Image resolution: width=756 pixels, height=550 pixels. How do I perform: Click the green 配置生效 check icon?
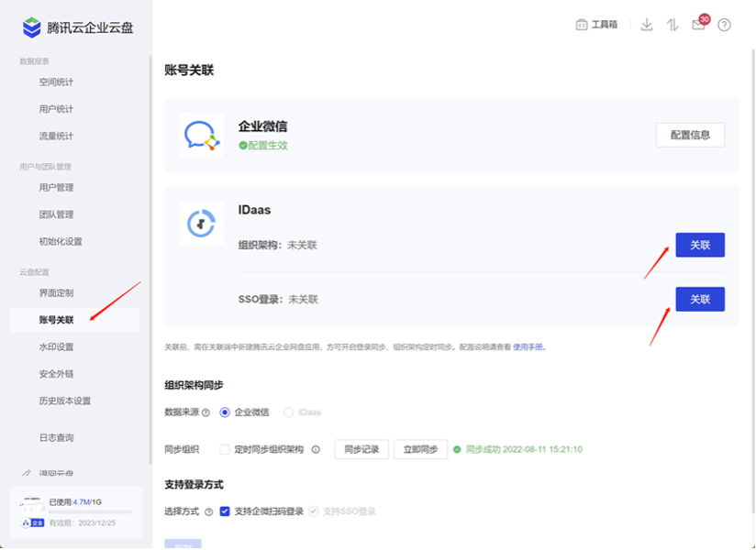coord(243,146)
